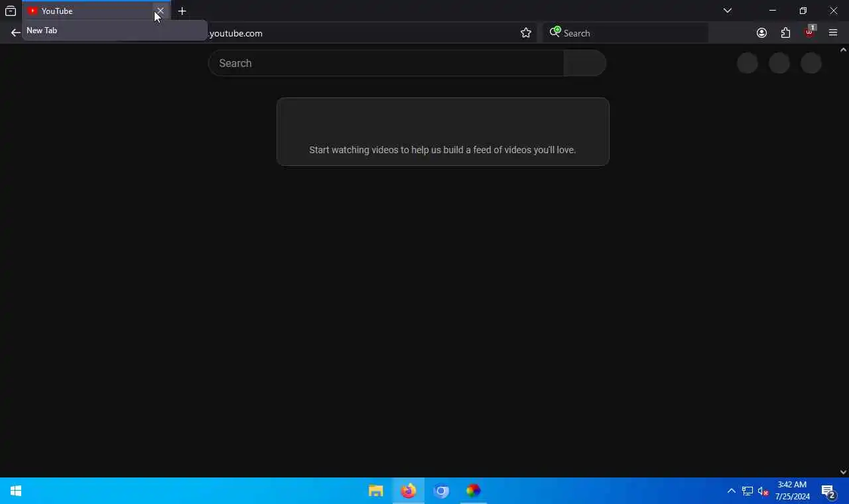Click the 'Start watching videos' message text

click(442, 150)
